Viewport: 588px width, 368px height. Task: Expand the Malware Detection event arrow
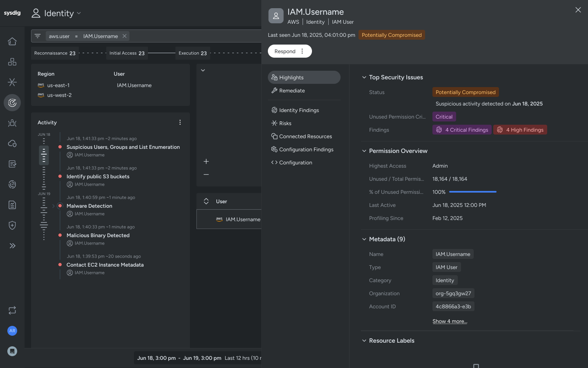(x=53, y=206)
